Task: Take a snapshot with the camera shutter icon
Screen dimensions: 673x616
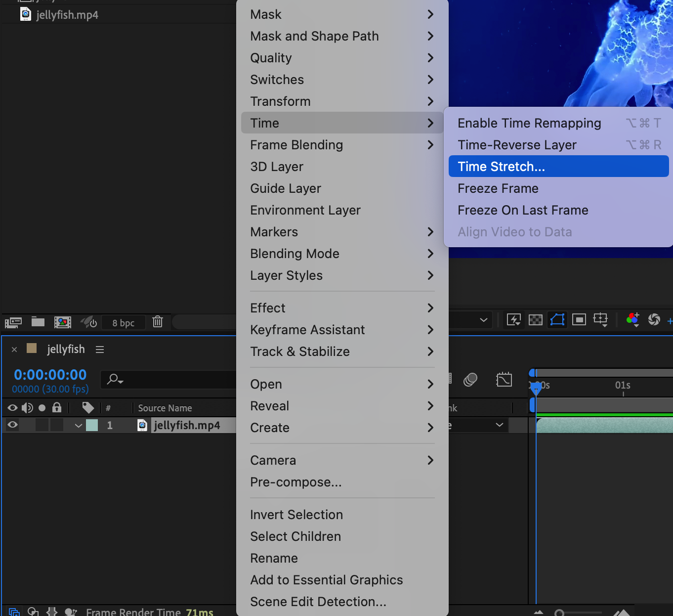Action: pos(654,320)
